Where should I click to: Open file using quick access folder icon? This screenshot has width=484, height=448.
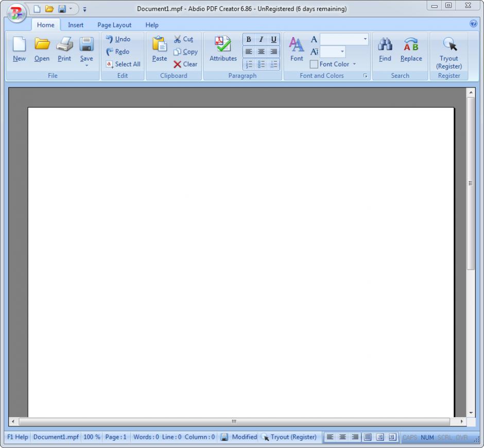coord(49,9)
